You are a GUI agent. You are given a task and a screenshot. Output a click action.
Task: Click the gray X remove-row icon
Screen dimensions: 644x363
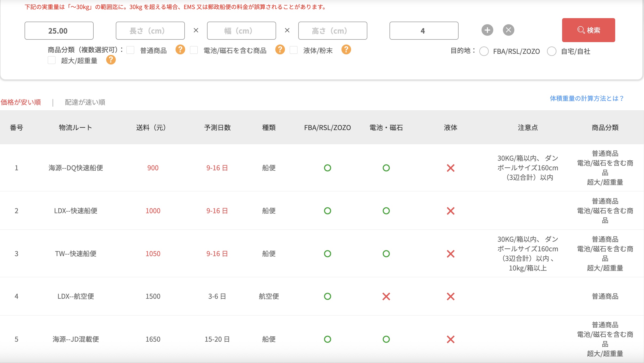point(508,30)
